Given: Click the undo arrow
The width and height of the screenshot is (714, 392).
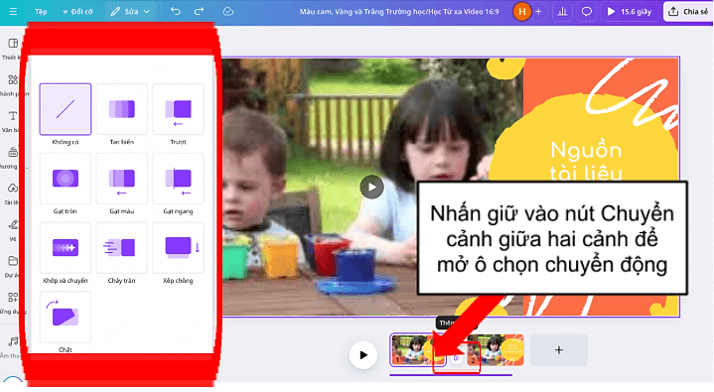Looking at the screenshot, I should [175, 11].
